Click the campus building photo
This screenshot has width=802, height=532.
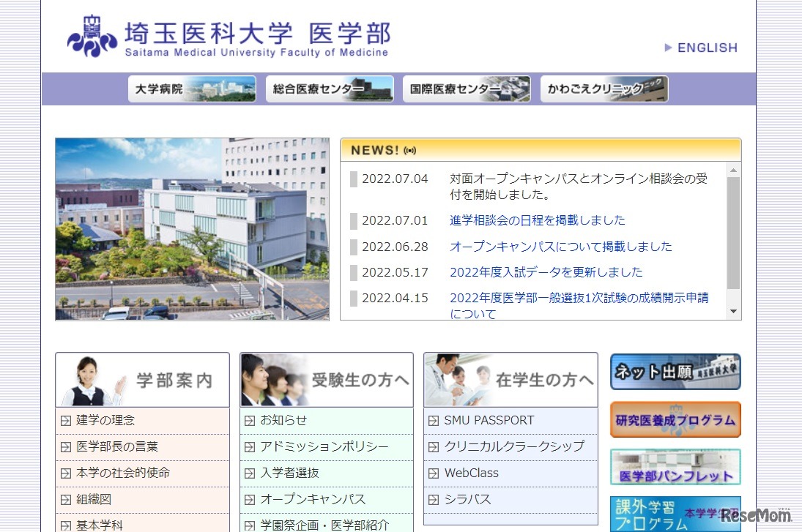192,228
